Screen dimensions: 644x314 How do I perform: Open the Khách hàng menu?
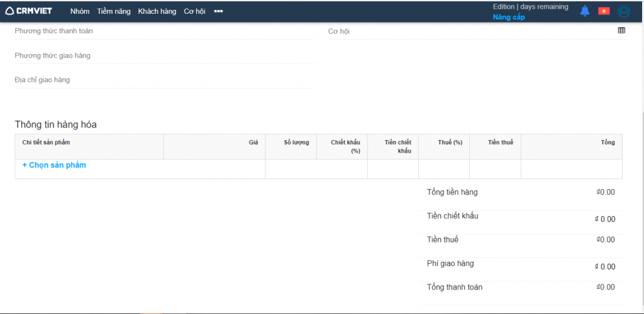coord(157,11)
